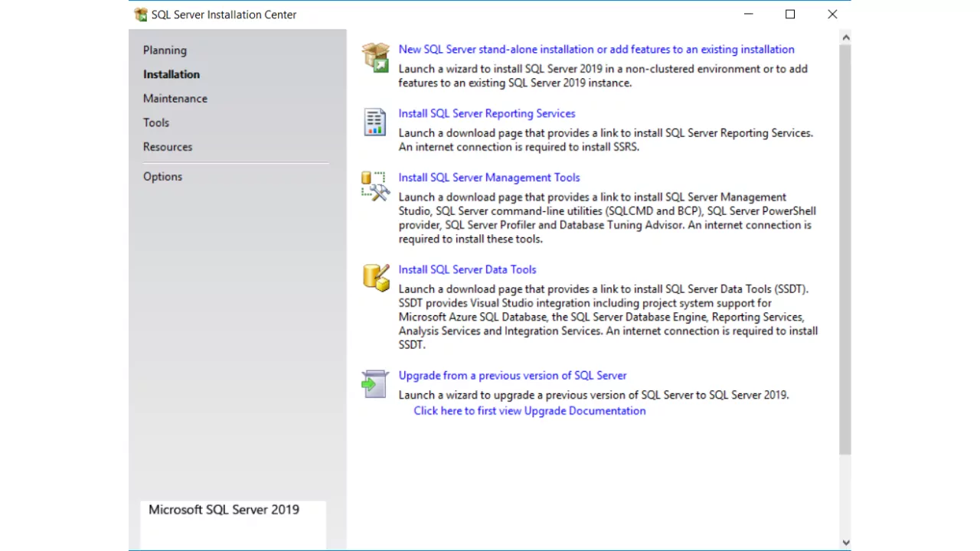This screenshot has width=980, height=551.
Task: Click the scrollbar down arrow
Action: (845, 543)
